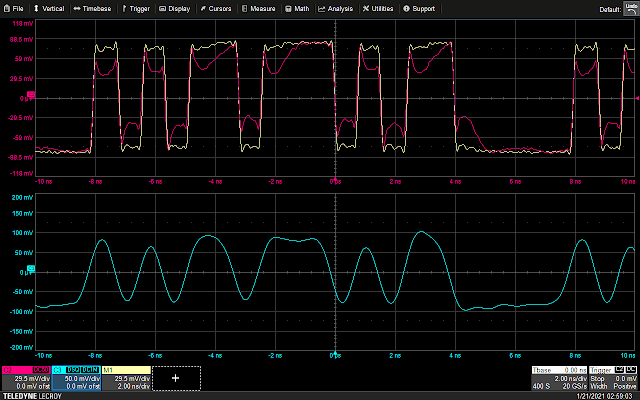Open the Display menu
Viewport: 640px width, 400px height.
tap(176, 8)
